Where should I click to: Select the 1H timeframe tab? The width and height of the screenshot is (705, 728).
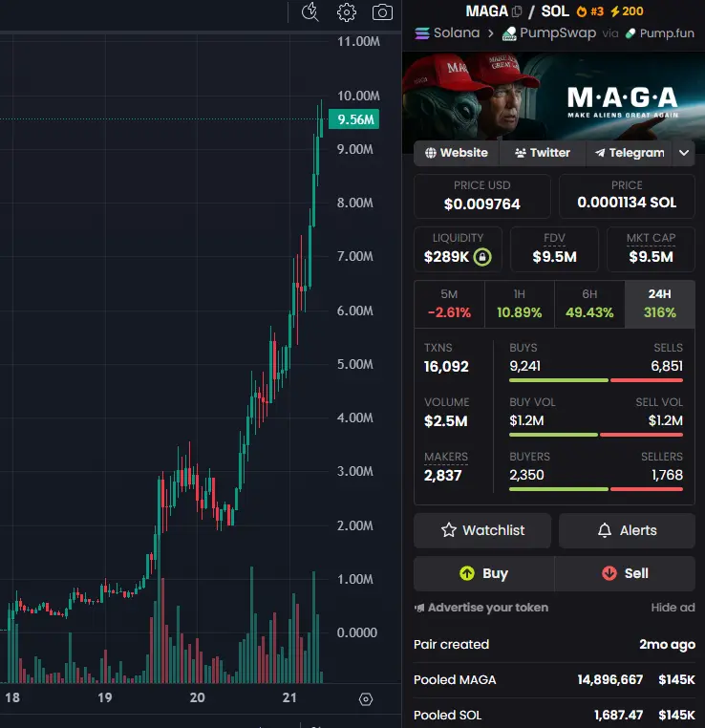click(520, 304)
